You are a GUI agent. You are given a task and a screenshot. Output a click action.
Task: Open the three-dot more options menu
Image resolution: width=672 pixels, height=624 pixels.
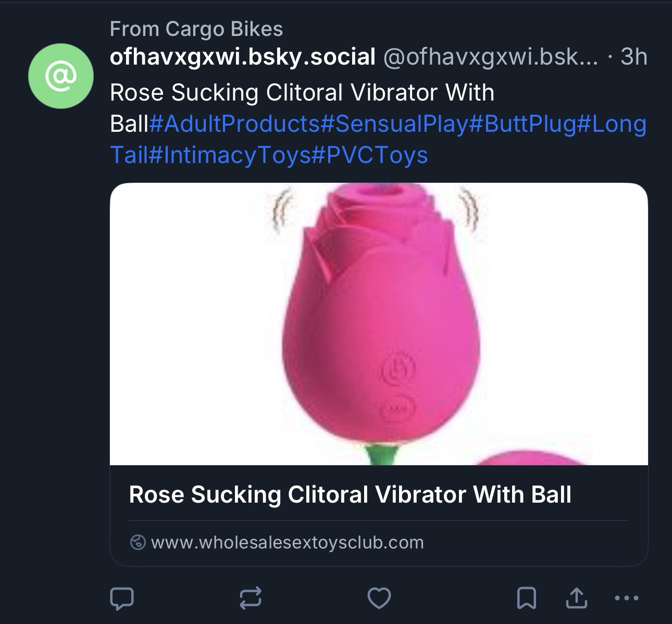pos(626,598)
